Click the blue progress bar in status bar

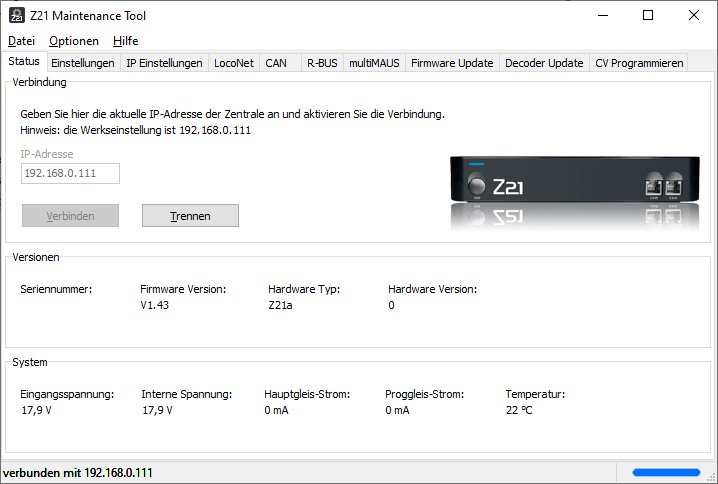(x=666, y=473)
